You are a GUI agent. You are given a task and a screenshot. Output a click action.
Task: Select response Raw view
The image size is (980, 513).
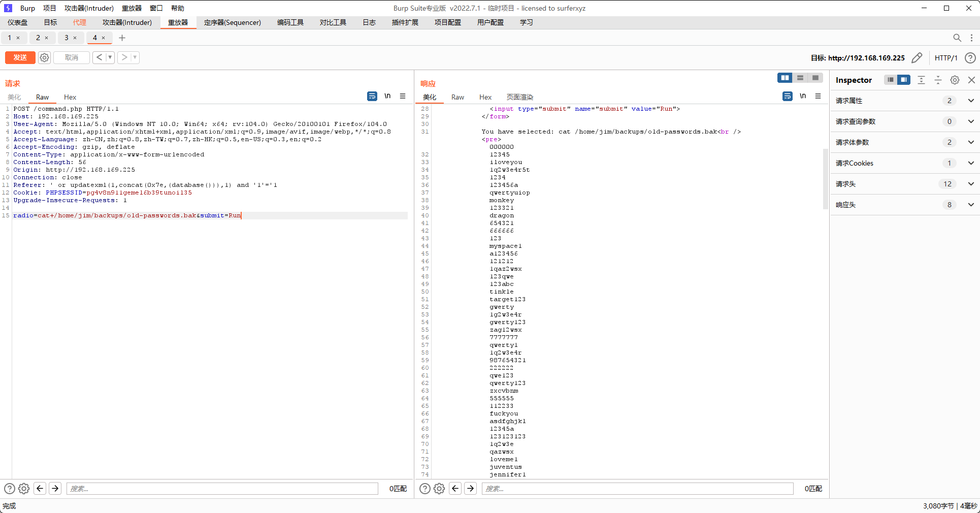[458, 97]
